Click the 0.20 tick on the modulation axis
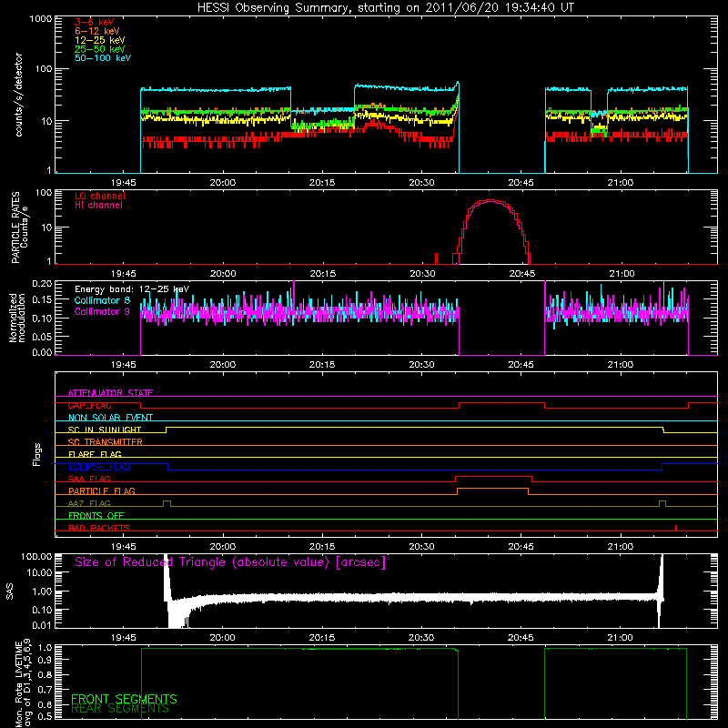The width and height of the screenshot is (728, 728). click(x=42, y=284)
